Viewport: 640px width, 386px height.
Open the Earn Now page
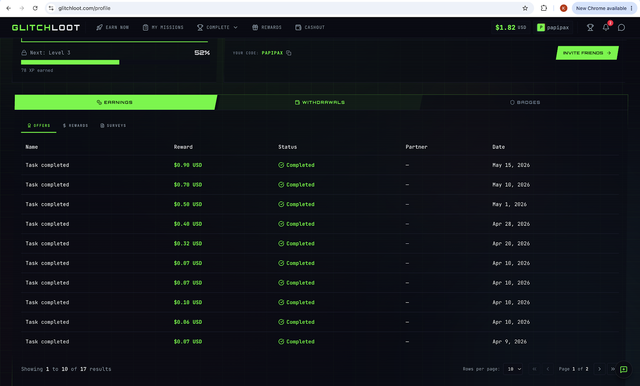[x=113, y=27]
